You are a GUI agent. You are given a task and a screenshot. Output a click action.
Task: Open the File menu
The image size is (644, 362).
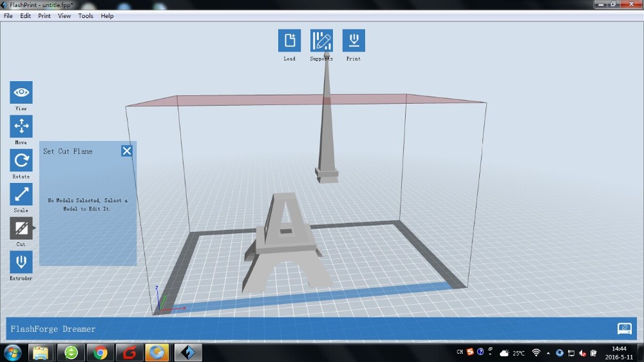click(x=8, y=16)
